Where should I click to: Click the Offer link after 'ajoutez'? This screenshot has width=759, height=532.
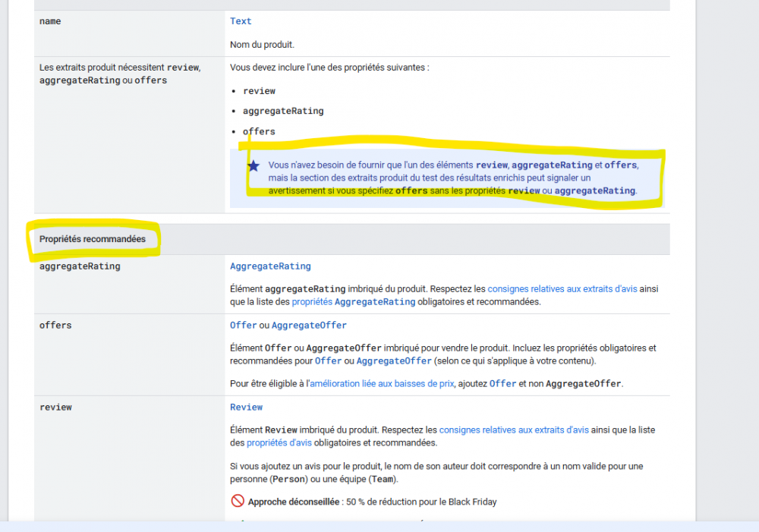502,384
